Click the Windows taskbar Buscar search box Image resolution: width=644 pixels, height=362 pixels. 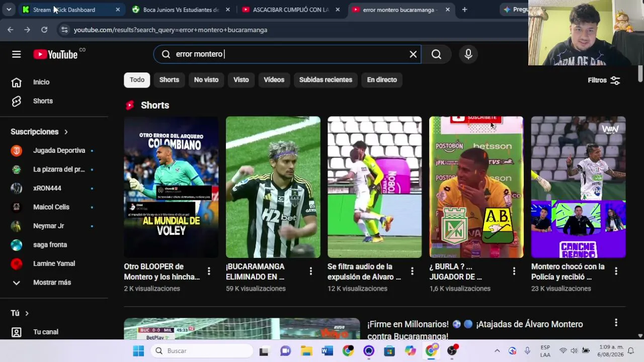tap(201, 351)
